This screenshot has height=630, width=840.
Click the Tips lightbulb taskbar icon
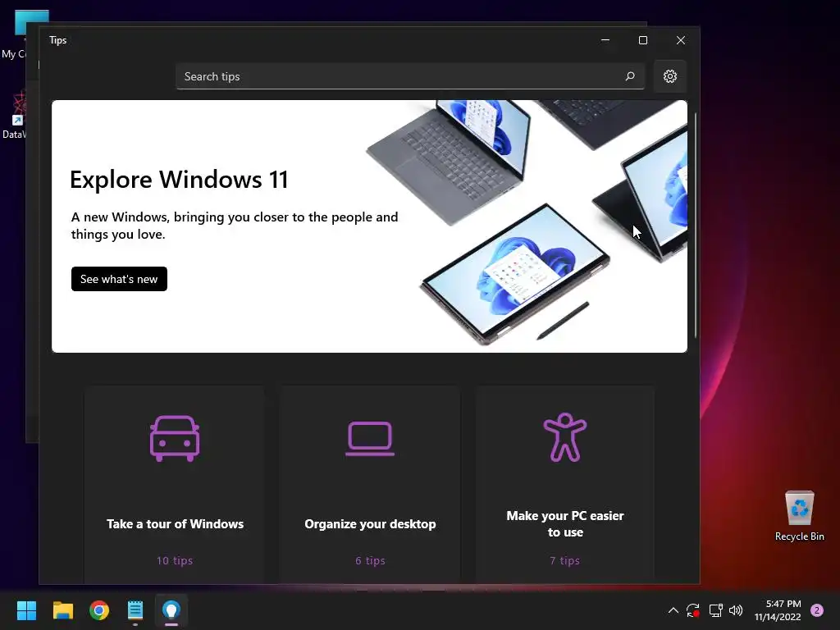coord(171,610)
